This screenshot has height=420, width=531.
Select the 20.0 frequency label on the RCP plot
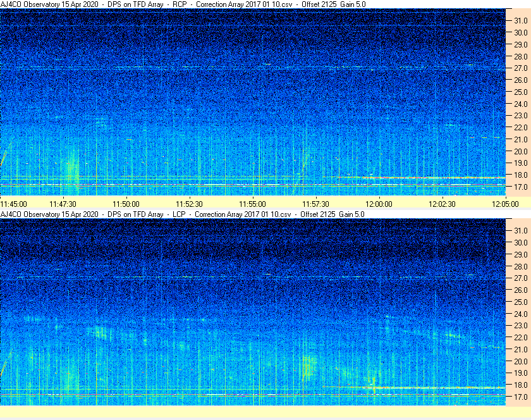(x=521, y=151)
